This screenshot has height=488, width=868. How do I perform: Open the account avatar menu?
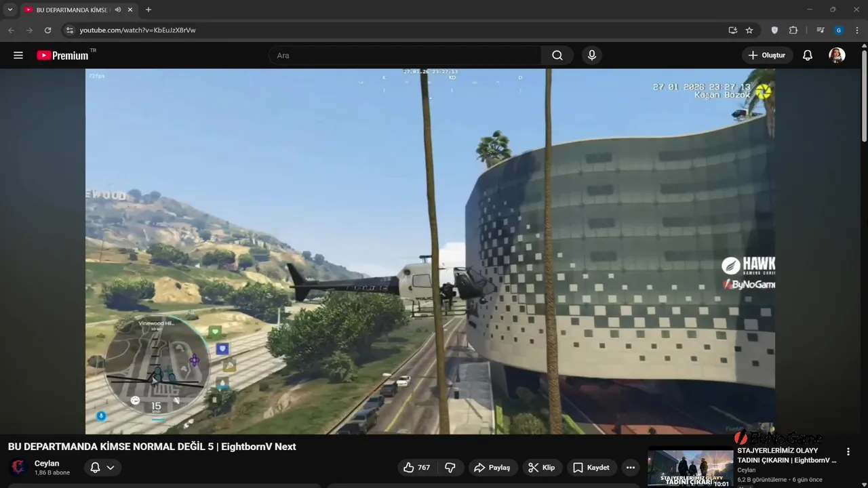click(837, 56)
